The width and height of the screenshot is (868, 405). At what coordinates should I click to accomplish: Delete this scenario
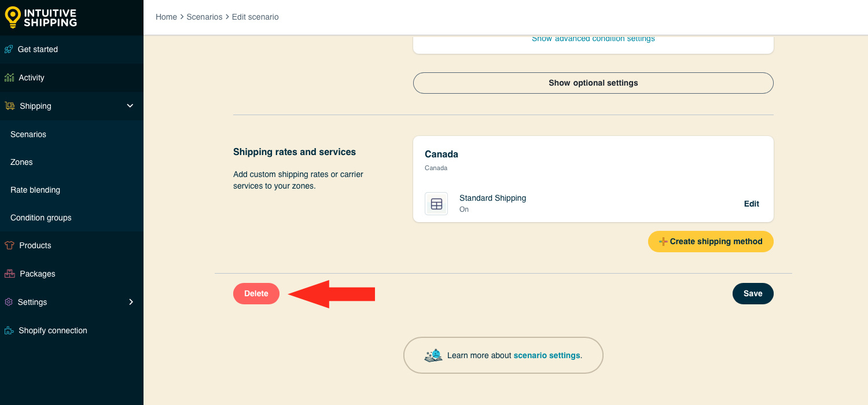pos(256,293)
